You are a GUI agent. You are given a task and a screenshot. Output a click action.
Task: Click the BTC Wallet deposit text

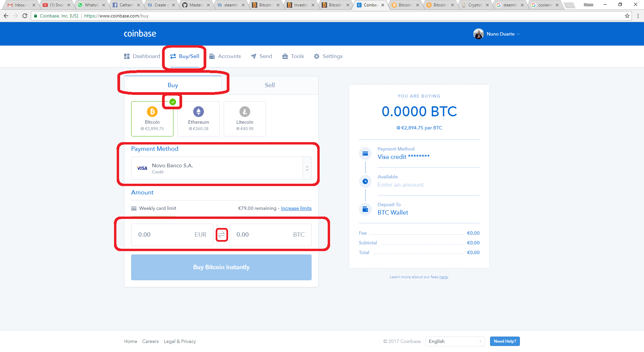point(393,213)
